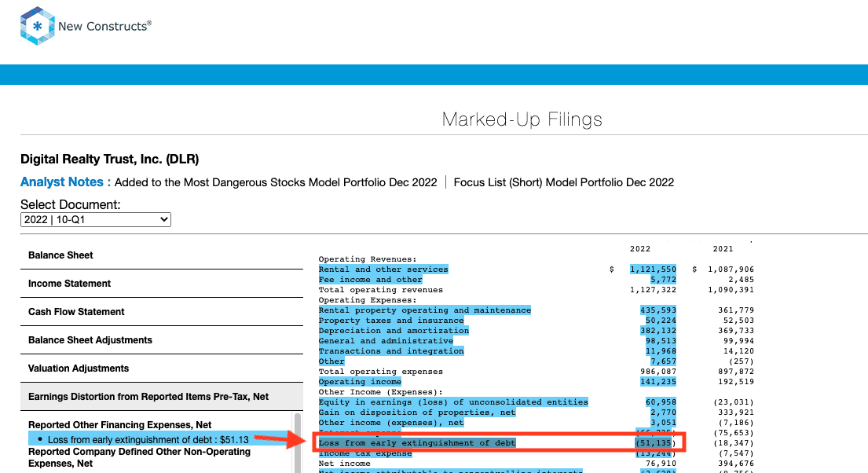Click the highlighted value 50,224
Image resolution: width=868 pixels, height=473 pixels.
661,321
